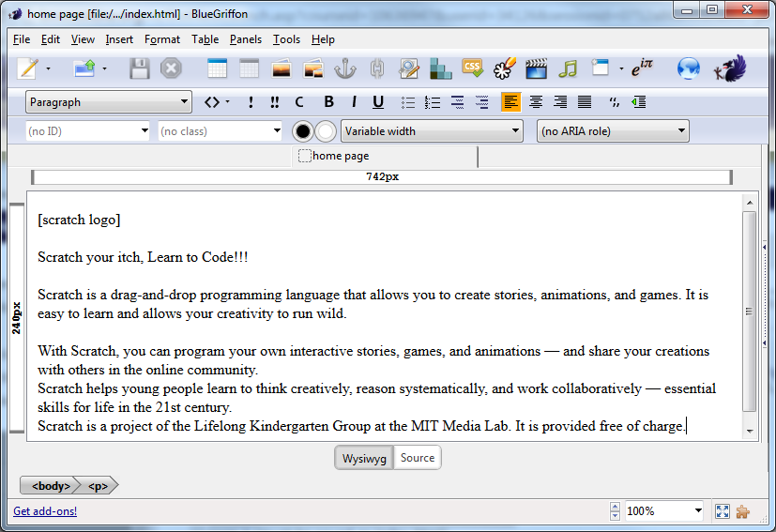Select the home page document tab
The width and height of the screenshot is (776, 532).
(385, 157)
